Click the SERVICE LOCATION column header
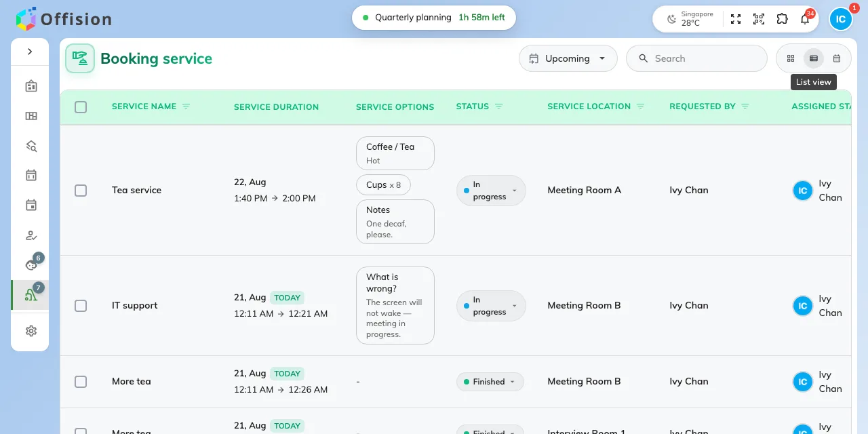This screenshot has width=868, height=434. coord(589,106)
